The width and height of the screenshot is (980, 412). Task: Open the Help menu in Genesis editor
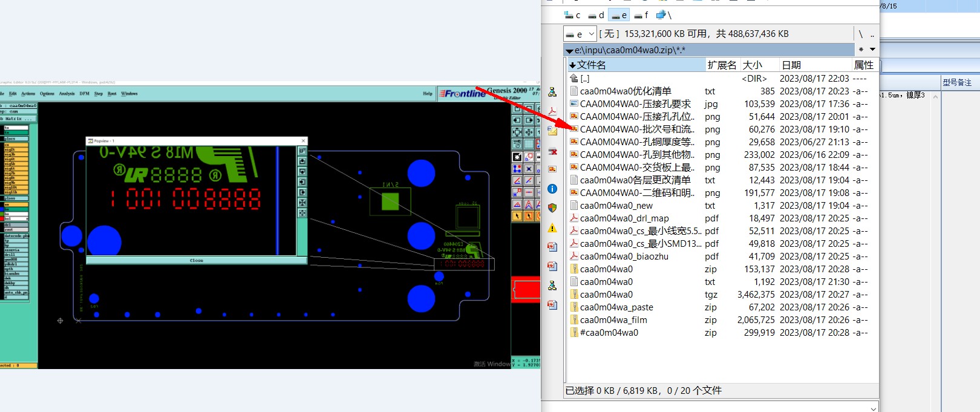pos(428,94)
